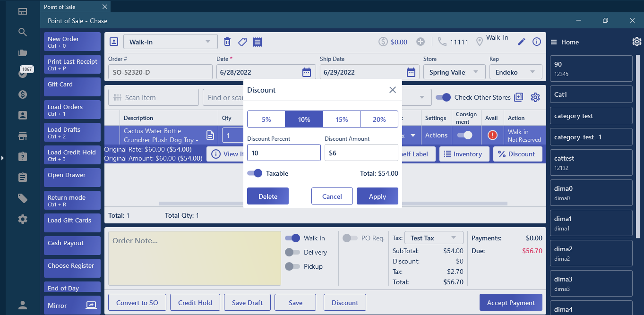Viewport: 644px width, 315px height.
Task: Edit the customer with the pencil icon
Action: coord(522,42)
